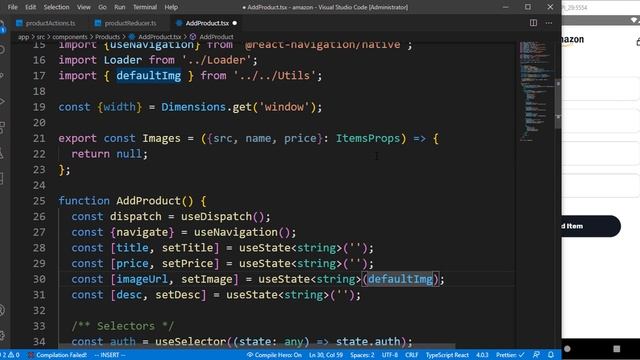The height and width of the screenshot is (360, 640).
Task: Click the Android home button in emulator
Action: coord(567,349)
